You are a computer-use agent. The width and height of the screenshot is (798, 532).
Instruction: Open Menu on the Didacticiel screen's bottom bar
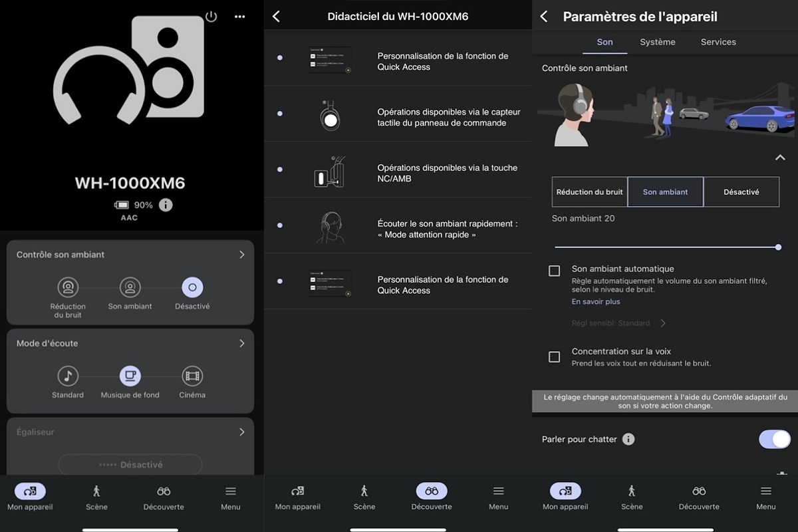(x=498, y=496)
